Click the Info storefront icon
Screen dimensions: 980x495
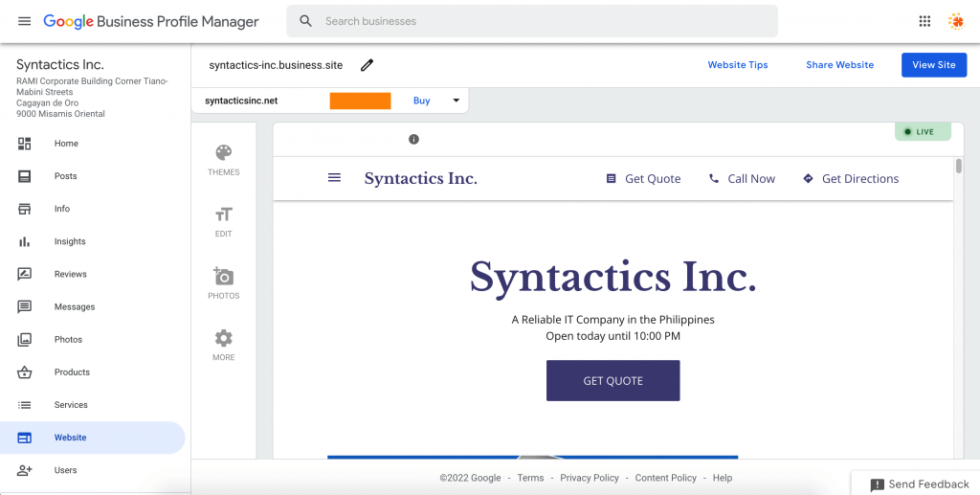click(x=24, y=209)
